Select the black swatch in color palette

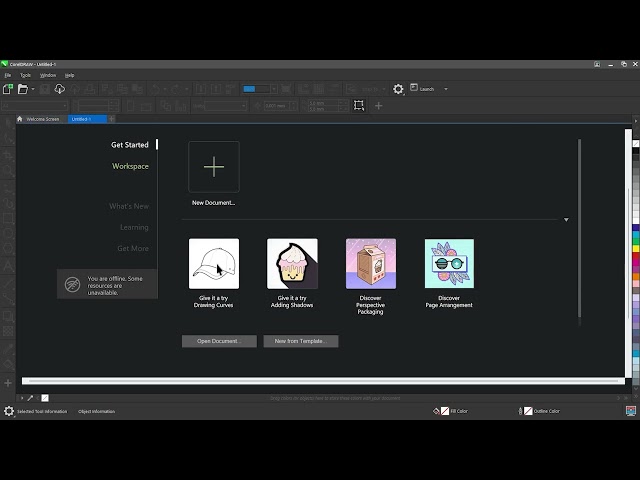[x=636, y=151]
